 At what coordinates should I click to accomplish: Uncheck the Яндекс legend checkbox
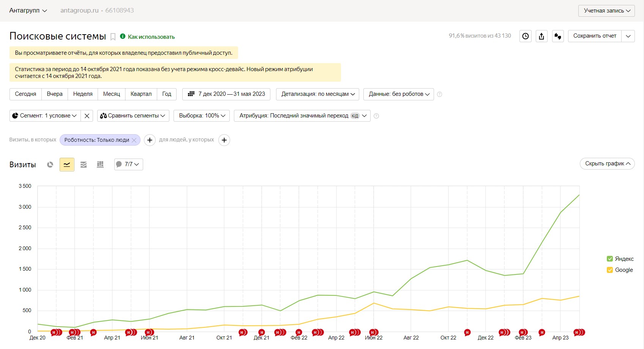[x=610, y=259]
